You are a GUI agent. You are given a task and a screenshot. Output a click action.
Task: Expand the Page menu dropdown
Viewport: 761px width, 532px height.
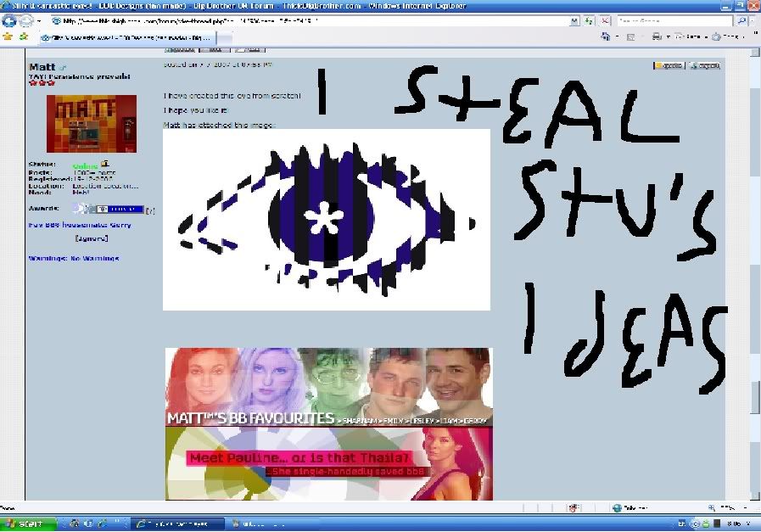[689, 36]
